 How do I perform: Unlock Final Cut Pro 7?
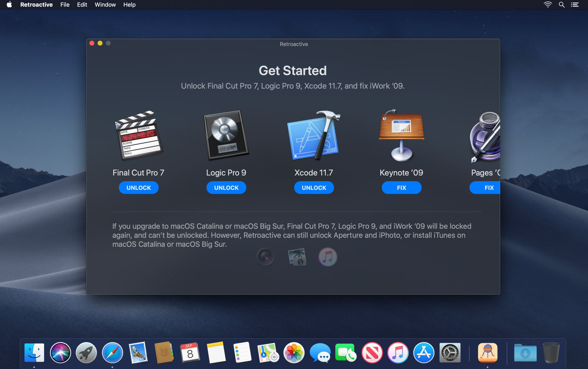tap(138, 187)
